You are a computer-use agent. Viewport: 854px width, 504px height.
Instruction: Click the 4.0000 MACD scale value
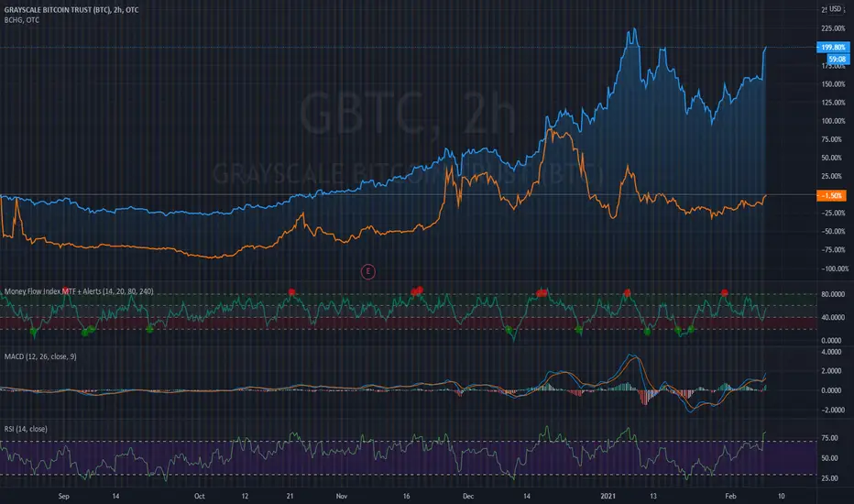831,352
